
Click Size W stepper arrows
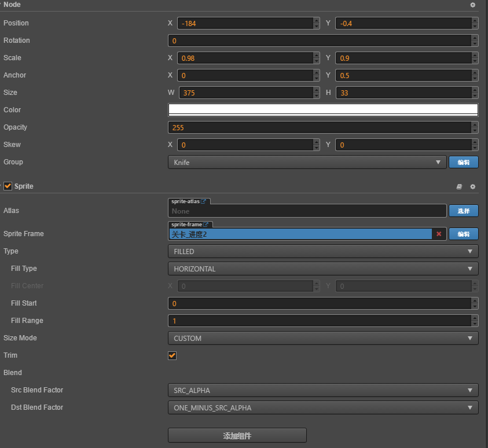tap(317, 93)
